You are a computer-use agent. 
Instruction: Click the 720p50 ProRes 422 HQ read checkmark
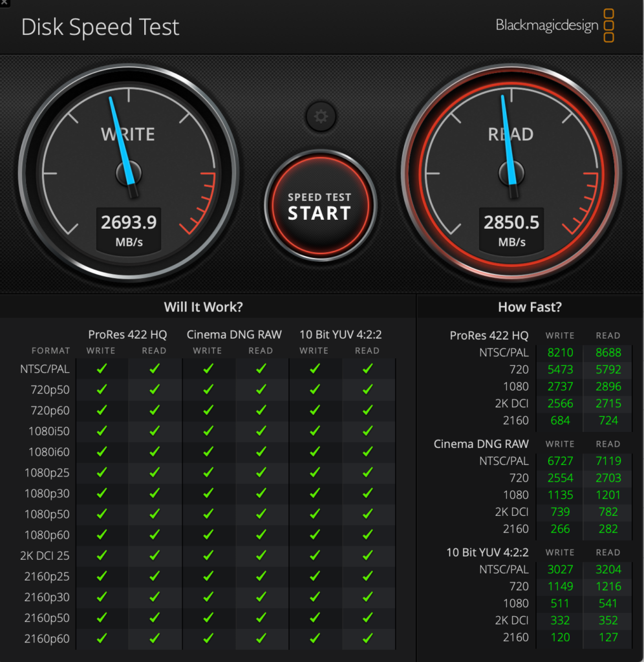pyautogui.click(x=155, y=390)
